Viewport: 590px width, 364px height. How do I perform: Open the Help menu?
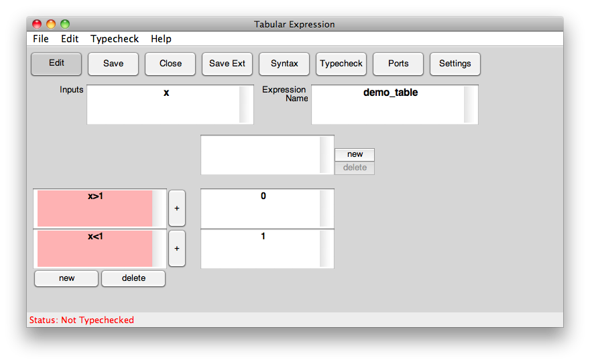point(161,39)
